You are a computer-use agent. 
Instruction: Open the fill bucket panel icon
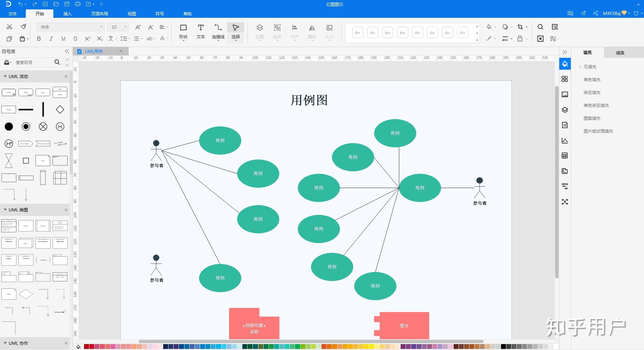tap(565, 64)
